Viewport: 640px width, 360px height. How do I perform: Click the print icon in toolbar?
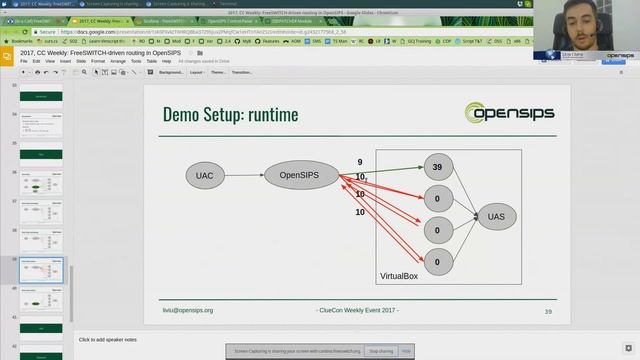click(x=38, y=72)
